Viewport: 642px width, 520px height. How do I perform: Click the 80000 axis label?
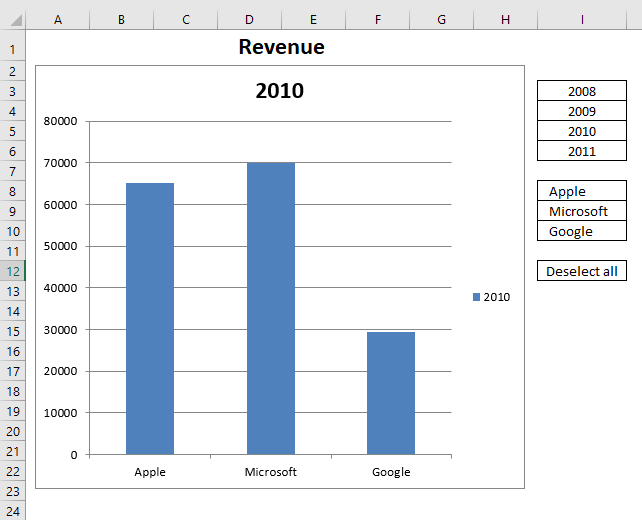pos(61,121)
